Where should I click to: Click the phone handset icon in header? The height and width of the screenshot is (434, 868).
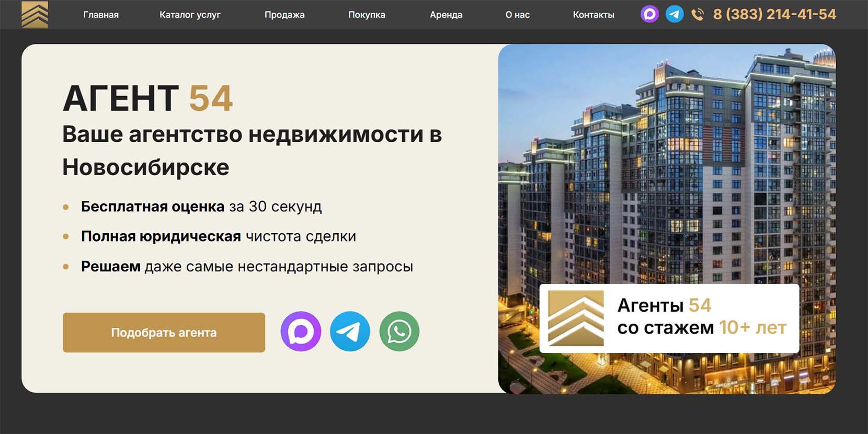click(x=698, y=15)
